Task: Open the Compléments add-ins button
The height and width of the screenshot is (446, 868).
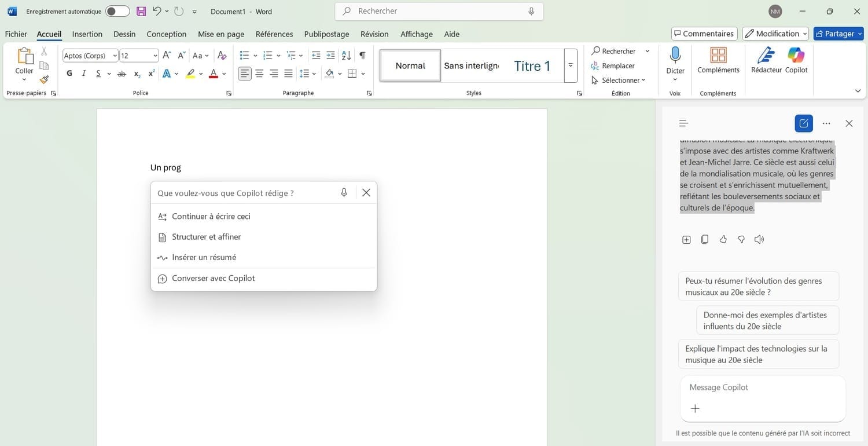Action: pos(718,60)
